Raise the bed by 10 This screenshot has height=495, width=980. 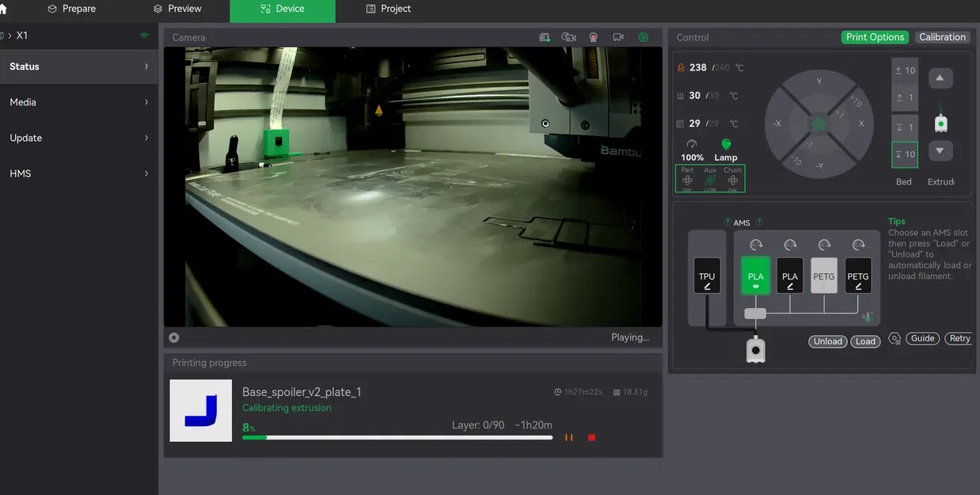tap(905, 70)
